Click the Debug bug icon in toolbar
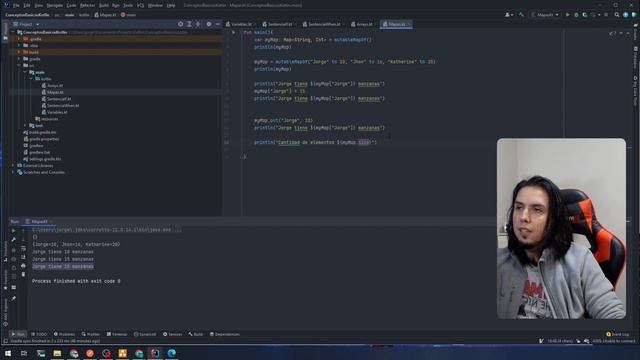 click(x=576, y=15)
